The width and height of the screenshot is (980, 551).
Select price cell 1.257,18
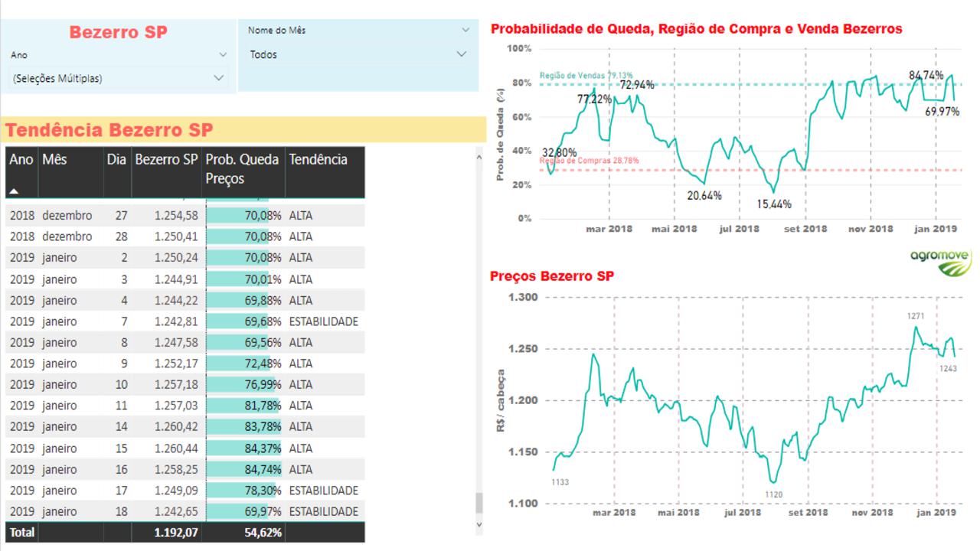click(175, 384)
